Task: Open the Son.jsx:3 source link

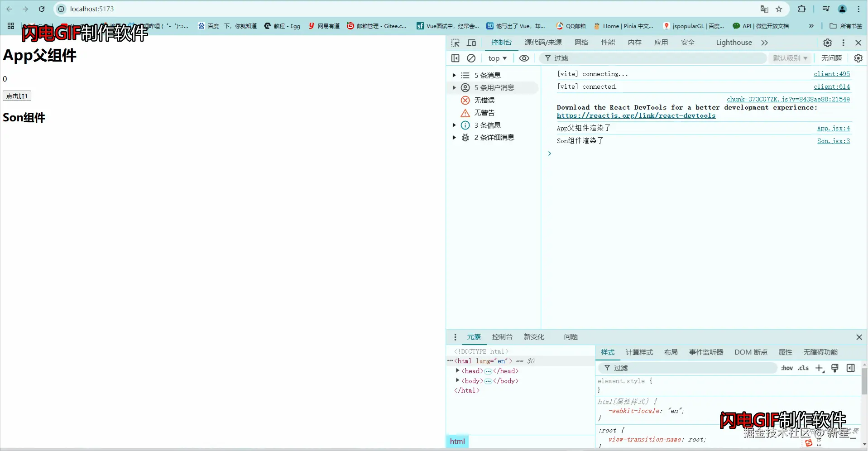Action: [x=833, y=141]
